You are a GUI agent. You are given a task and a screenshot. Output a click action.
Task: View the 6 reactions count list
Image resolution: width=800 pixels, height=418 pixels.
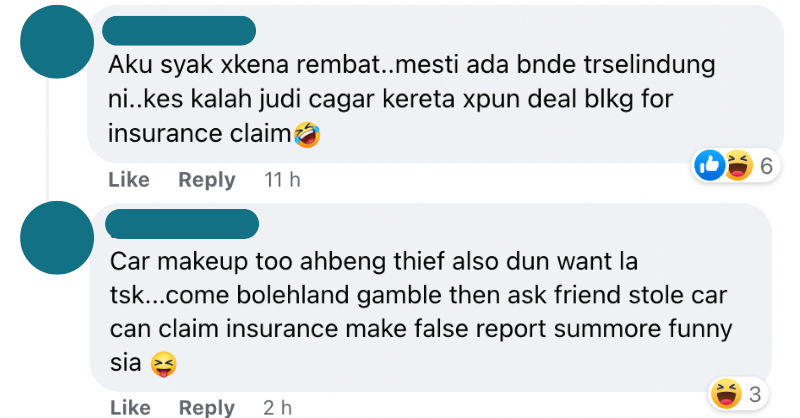click(x=766, y=166)
